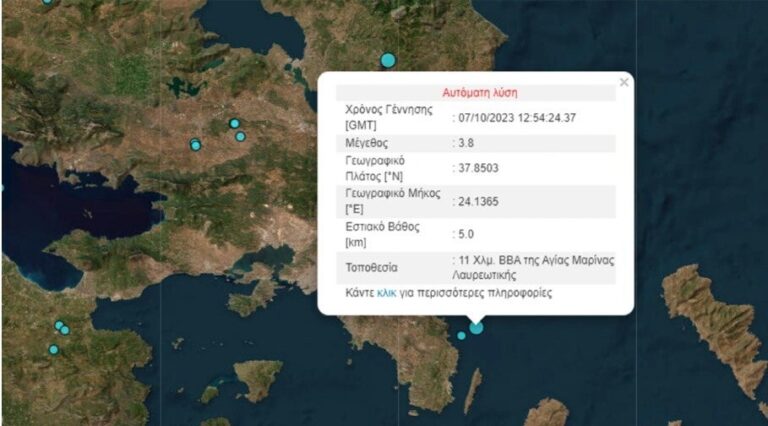Click the origin time value 07/10/2023 12:54:24.37
This screenshot has height=426, width=768.
pyautogui.click(x=515, y=118)
